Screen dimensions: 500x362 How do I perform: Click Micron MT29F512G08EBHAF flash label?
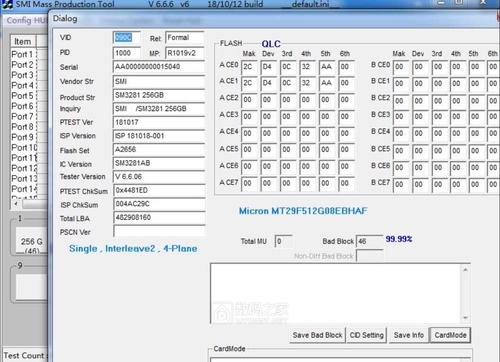303,211
